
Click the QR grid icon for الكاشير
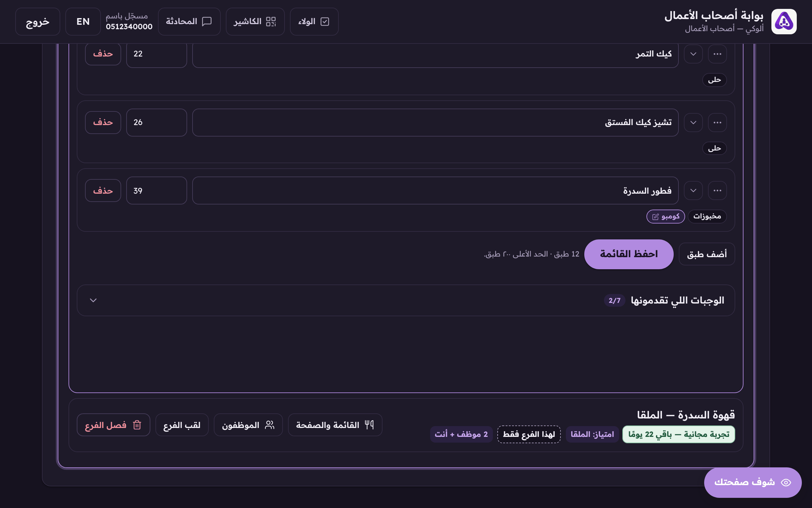coord(271,22)
